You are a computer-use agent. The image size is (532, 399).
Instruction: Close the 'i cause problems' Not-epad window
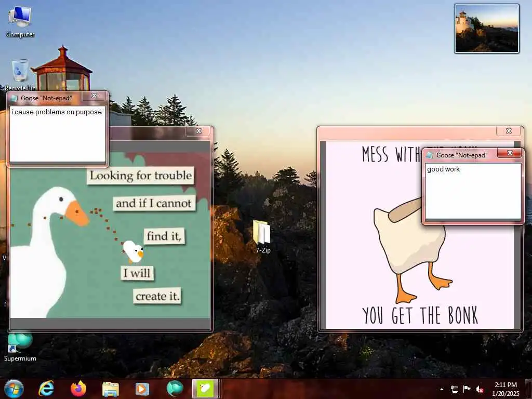click(x=95, y=96)
